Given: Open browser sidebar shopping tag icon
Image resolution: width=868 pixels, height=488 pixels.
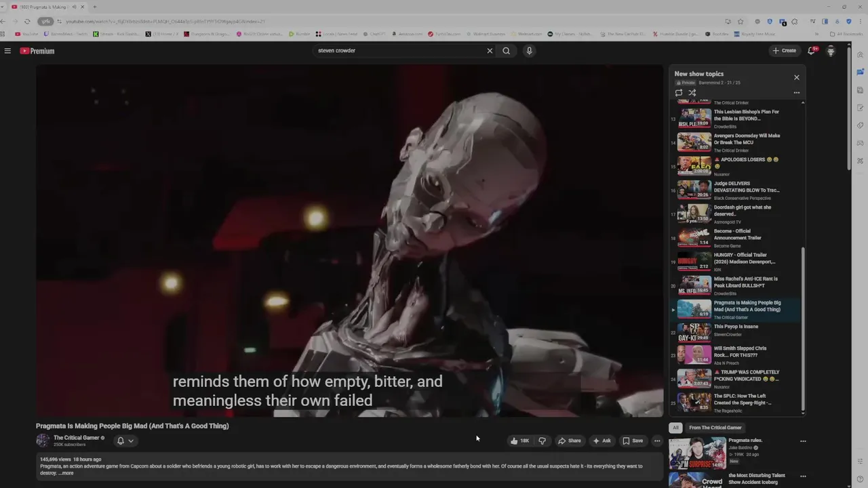Looking at the screenshot, I should pos(860,125).
